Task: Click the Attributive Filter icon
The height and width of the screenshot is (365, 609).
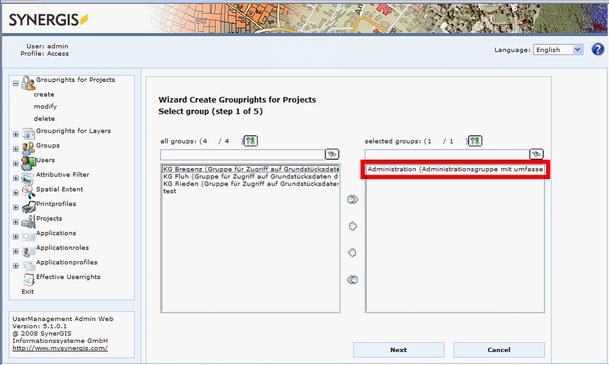Action: coord(28,178)
